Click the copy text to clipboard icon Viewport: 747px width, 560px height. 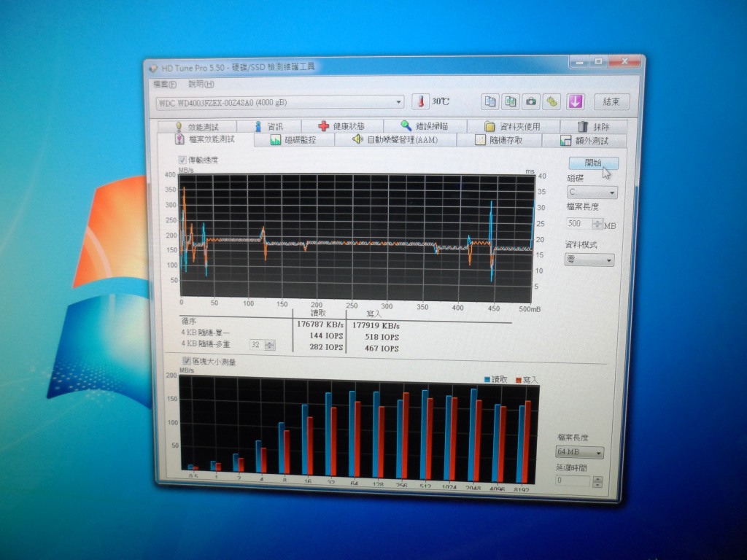pyautogui.click(x=489, y=101)
